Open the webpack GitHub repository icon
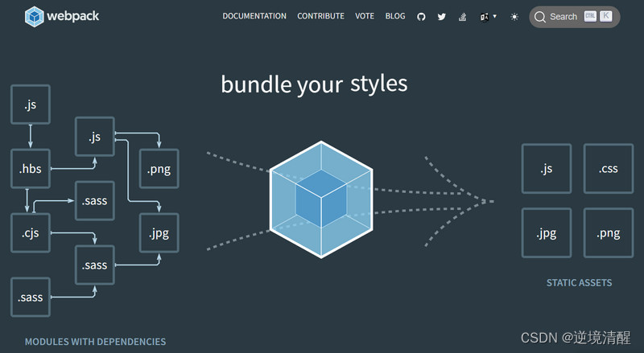 pos(421,17)
